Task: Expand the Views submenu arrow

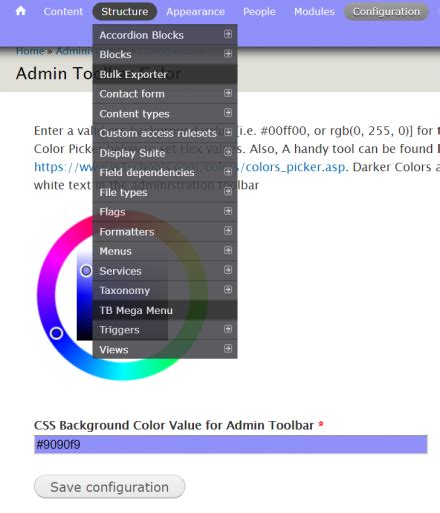Action: point(228,349)
